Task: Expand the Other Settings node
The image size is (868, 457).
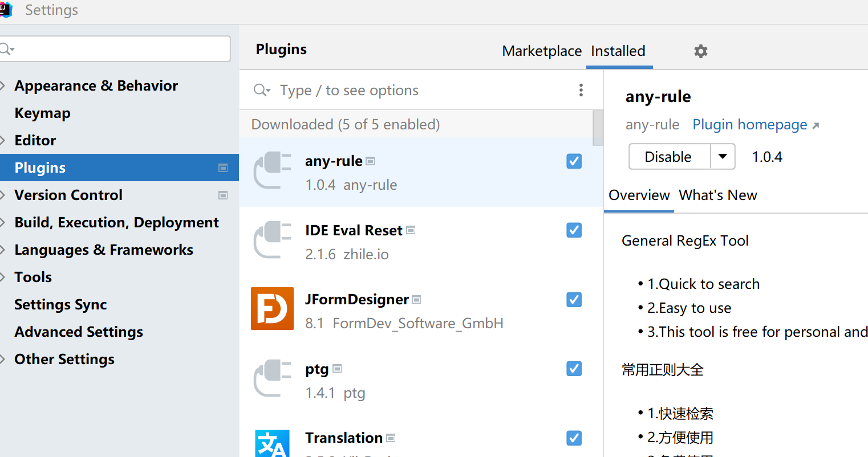Action: point(3,359)
